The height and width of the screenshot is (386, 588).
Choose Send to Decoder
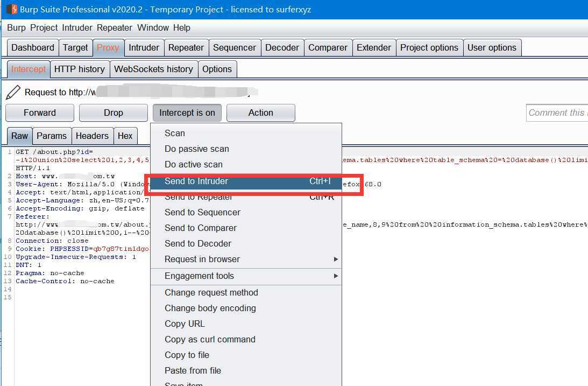click(246, 244)
